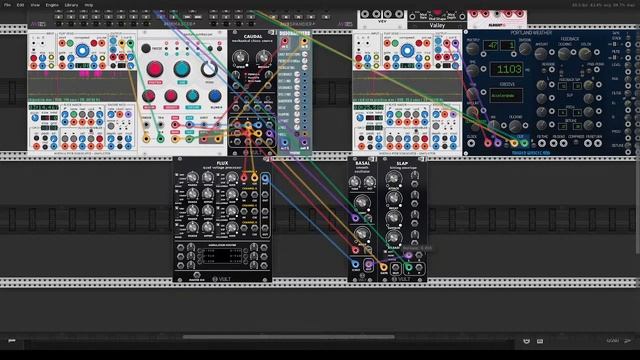Click the large blue knob on the second sampler module
The height and width of the screenshot is (360, 640).
point(407,51)
